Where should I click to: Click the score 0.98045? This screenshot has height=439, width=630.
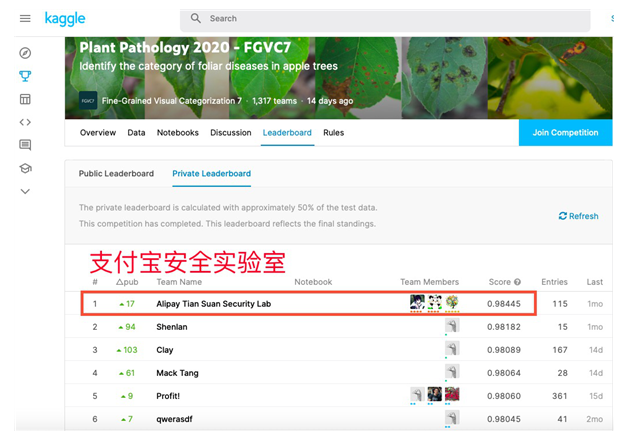[x=504, y=419]
